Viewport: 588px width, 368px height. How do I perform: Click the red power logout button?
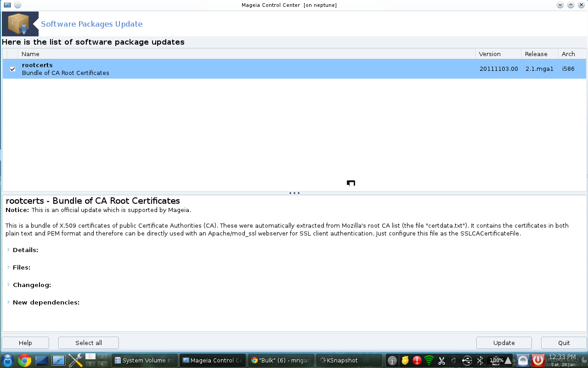[538, 360]
